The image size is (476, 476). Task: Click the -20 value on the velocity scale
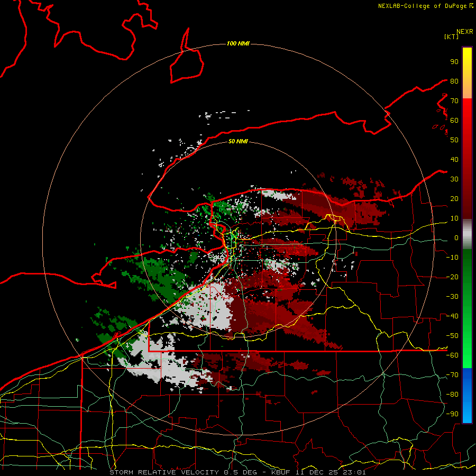point(452,277)
